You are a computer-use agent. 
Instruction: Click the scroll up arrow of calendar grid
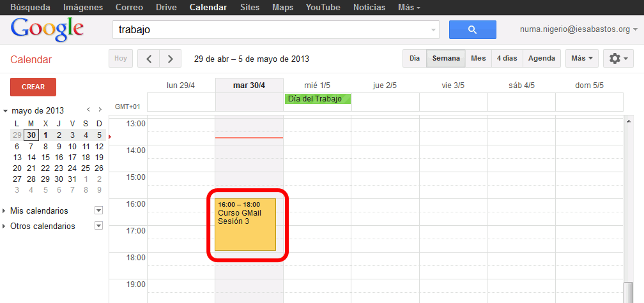[x=627, y=121]
